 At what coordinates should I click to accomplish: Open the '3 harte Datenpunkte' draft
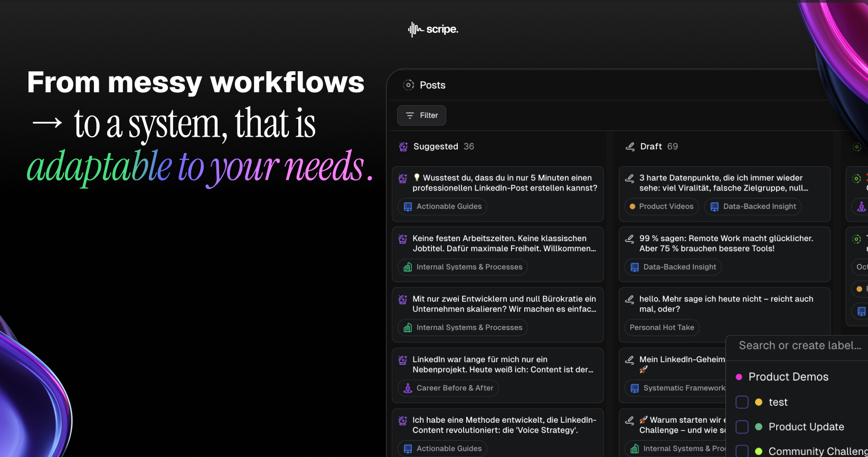click(x=724, y=194)
